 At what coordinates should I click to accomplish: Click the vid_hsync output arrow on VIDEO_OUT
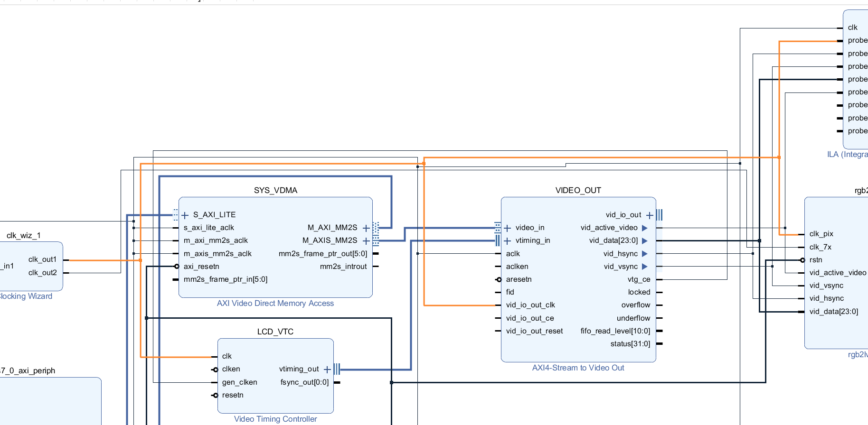coord(645,254)
